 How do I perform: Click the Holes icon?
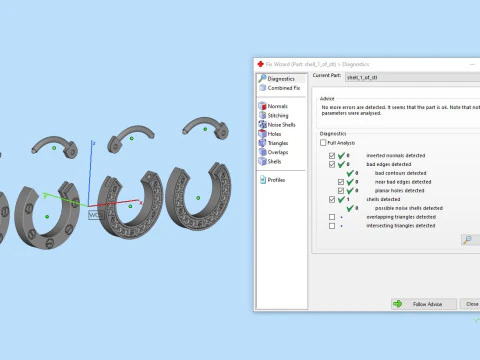(262, 134)
